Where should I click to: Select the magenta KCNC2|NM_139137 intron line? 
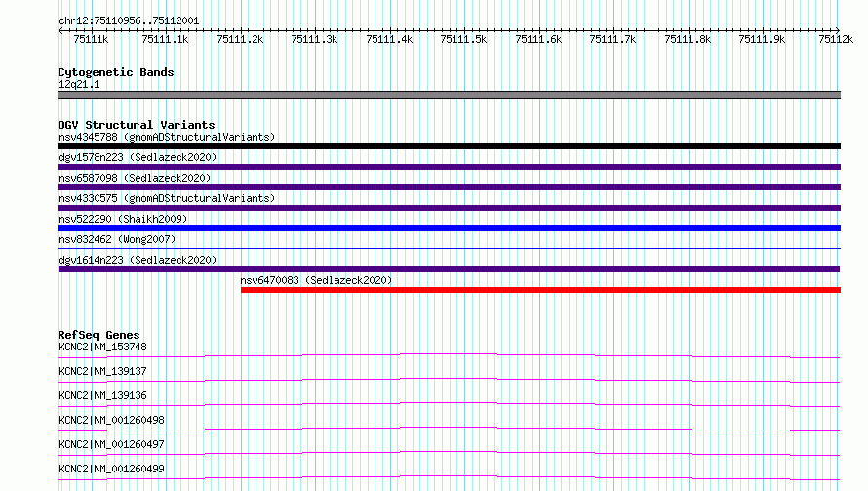coord(449,380)
